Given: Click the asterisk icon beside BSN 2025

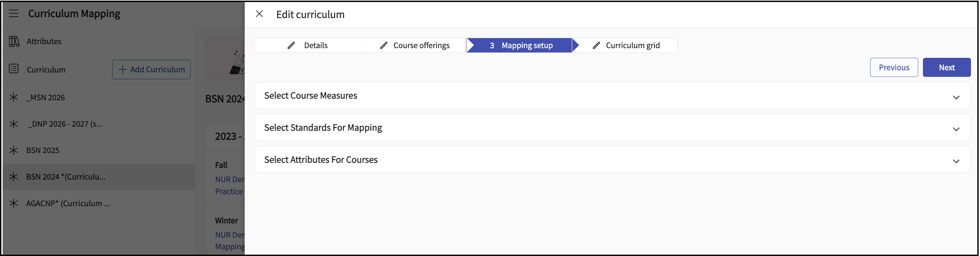Looking at the screenshot, I should (14, 150).
